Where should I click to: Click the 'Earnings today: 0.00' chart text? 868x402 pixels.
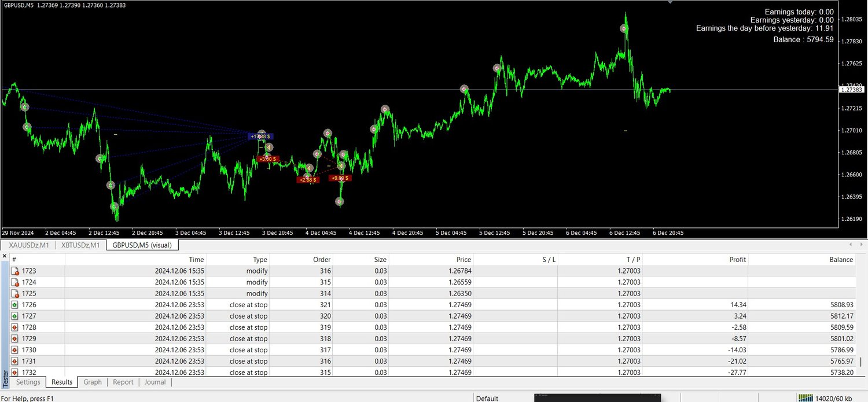tap(799, 12)
